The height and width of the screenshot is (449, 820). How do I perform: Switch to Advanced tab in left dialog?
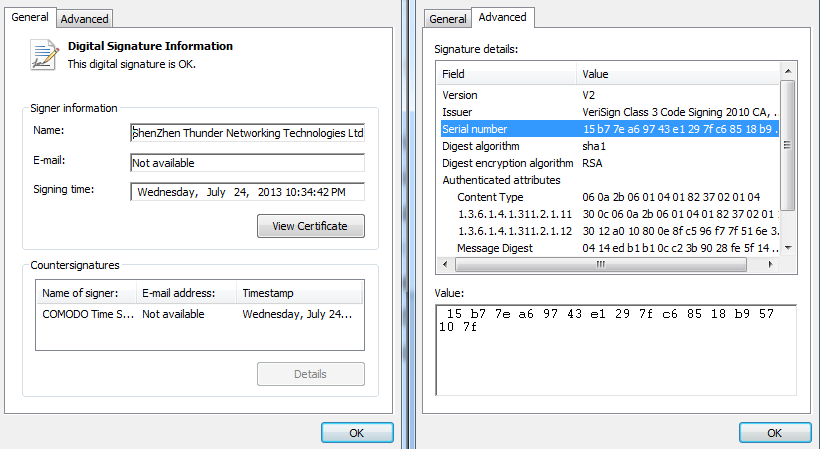[x=84, y=19]
